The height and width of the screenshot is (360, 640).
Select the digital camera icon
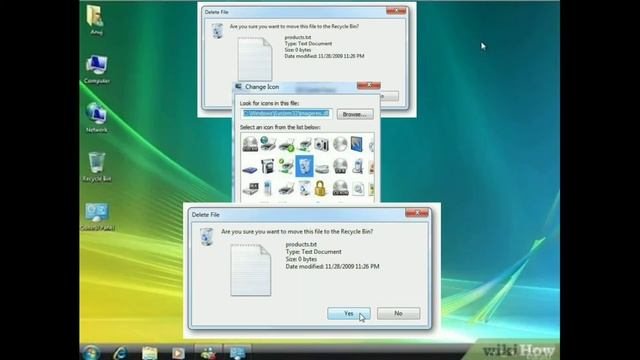(322, 144)
